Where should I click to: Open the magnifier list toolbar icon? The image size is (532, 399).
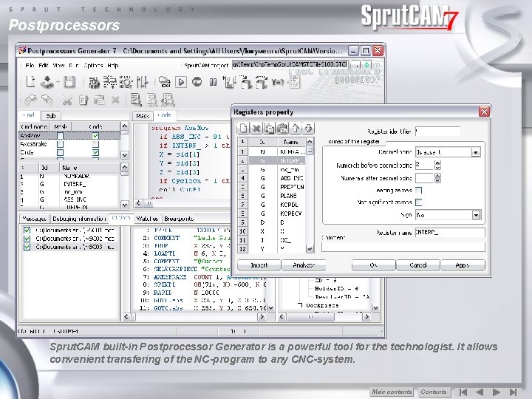click(x=126, y=82)
